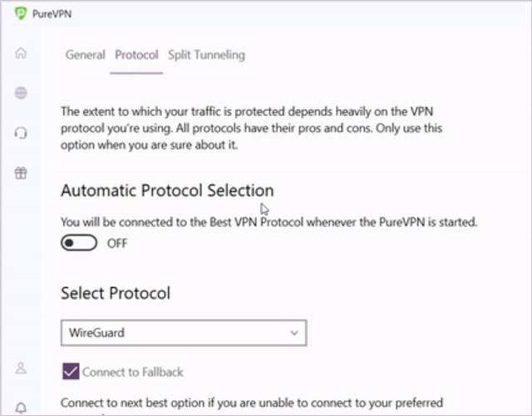Open the Support headset icon
This screenshot has height=416, width=532.
21,133
